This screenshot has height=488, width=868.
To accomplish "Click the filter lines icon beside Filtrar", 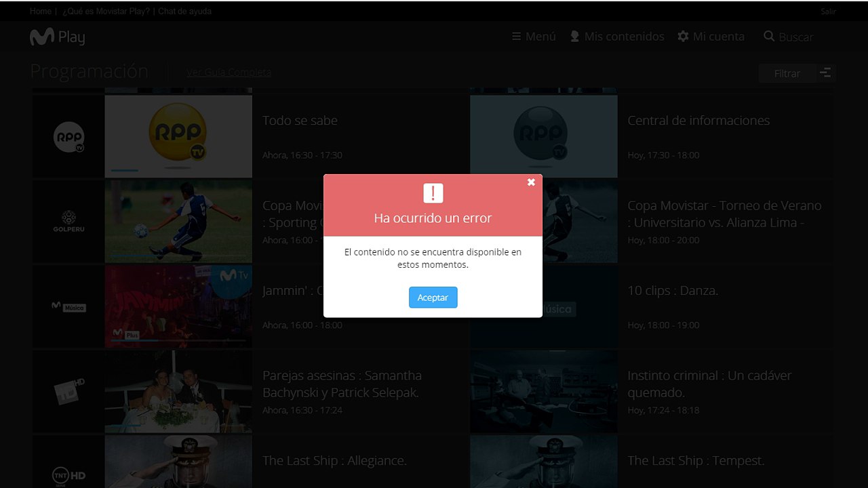I will (x=825, y=73).
